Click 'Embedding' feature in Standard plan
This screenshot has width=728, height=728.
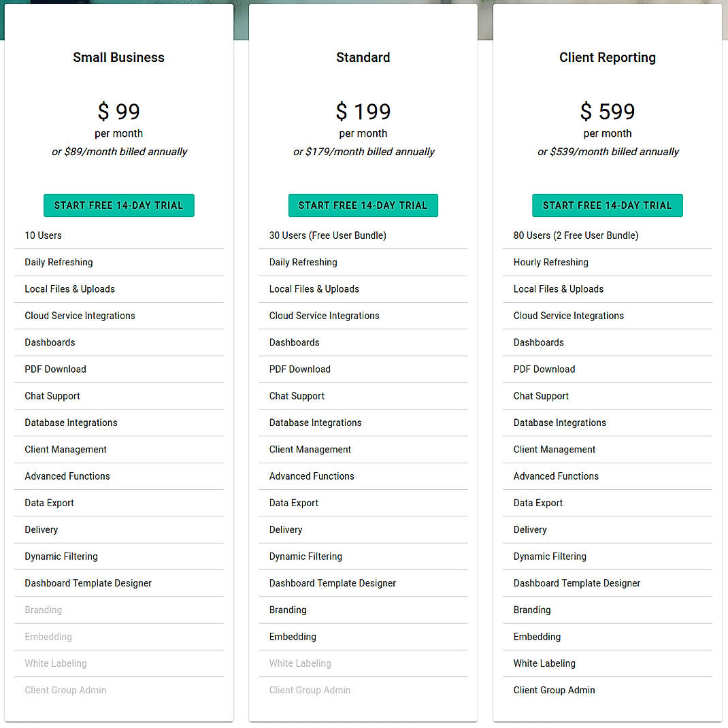(x=293, y=637)
